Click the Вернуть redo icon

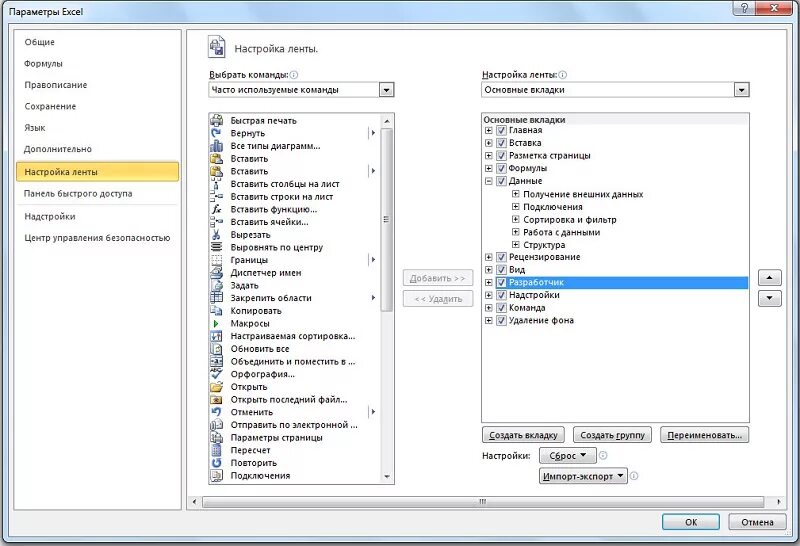(x=216, y=133)
